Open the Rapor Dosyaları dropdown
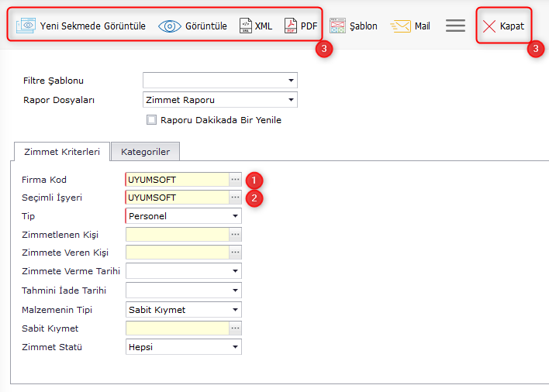This screenshot has height=392, width=549. 291,100
